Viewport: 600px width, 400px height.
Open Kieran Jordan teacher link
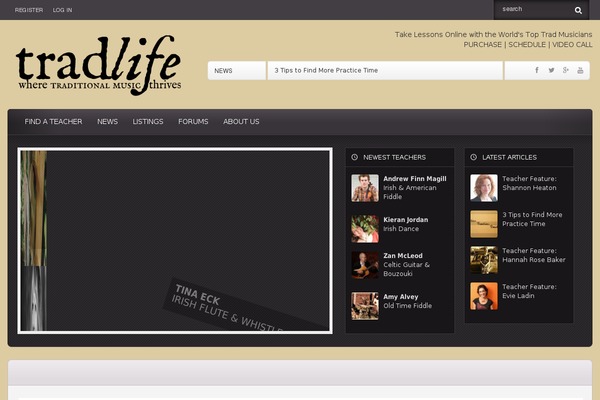(x=406, y=220)
